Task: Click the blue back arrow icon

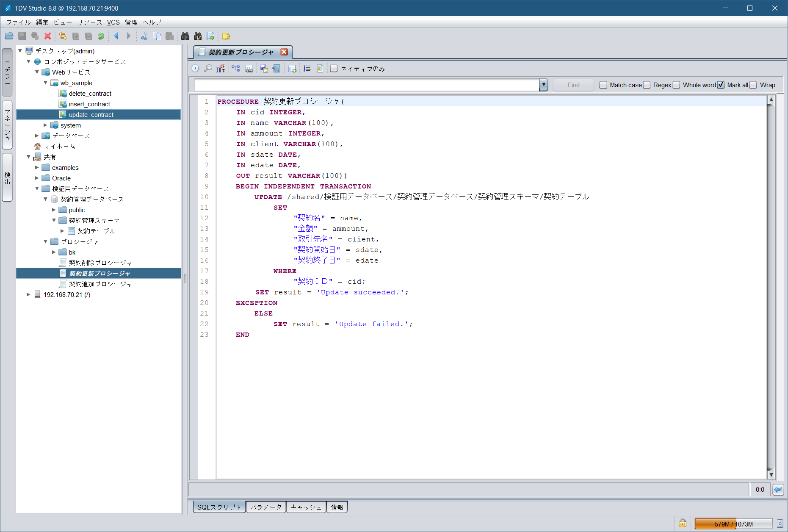Action: coord(116,36)
